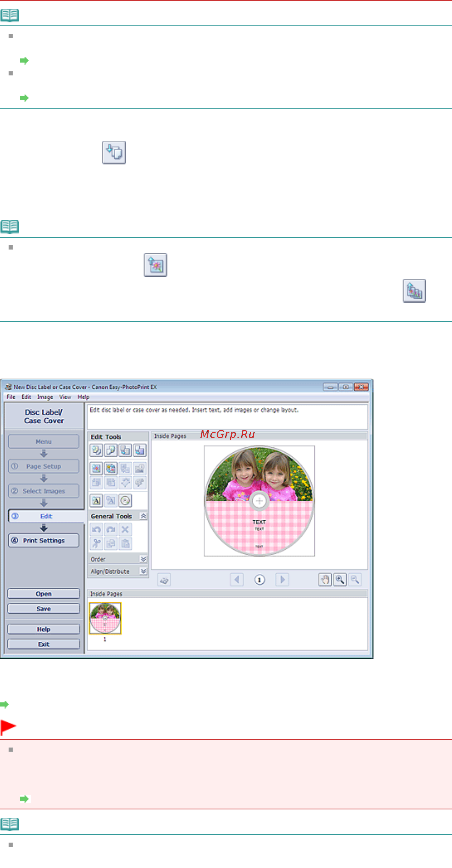
Task: Click the Undo arrow in General Tools
Action: [x=96, y=529]
